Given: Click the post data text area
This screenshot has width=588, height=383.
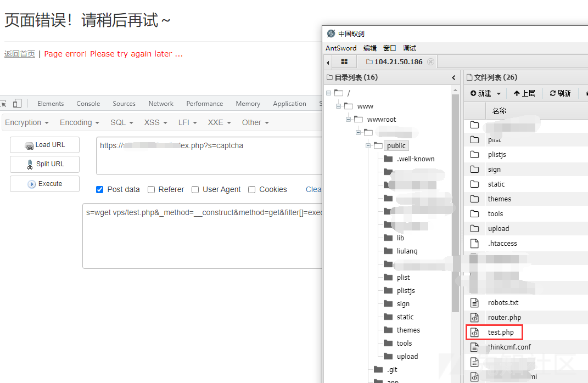Looking at the screenshot, I should click(203, 236).
